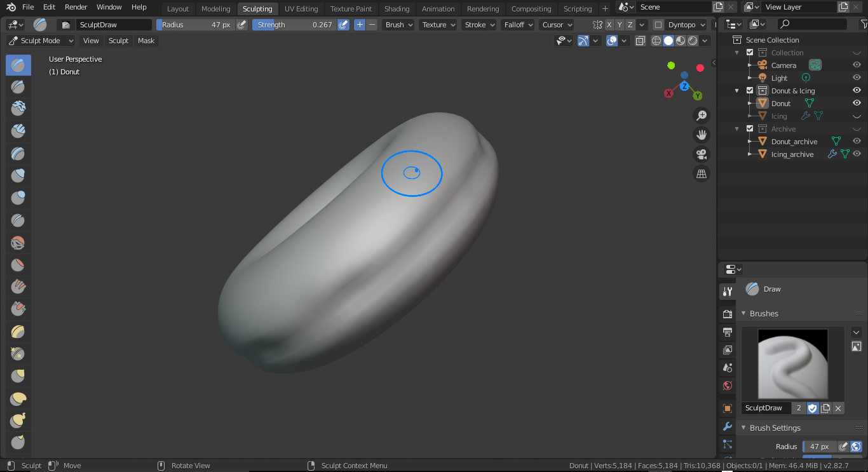Viewport: 868px width, 472px height.
Task: Toggle fake user shield for SculptDraw
Action: click(813, 408)
